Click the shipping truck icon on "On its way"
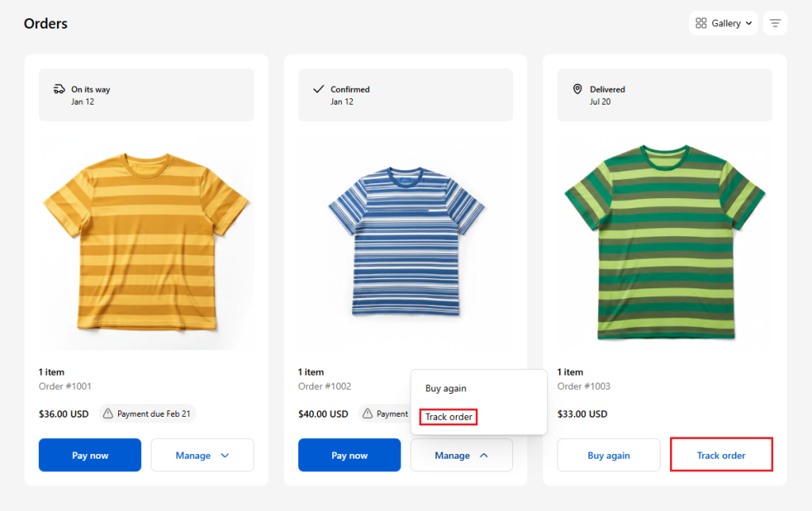Screen dimensions: 812x511 click(x=60, y=89)
